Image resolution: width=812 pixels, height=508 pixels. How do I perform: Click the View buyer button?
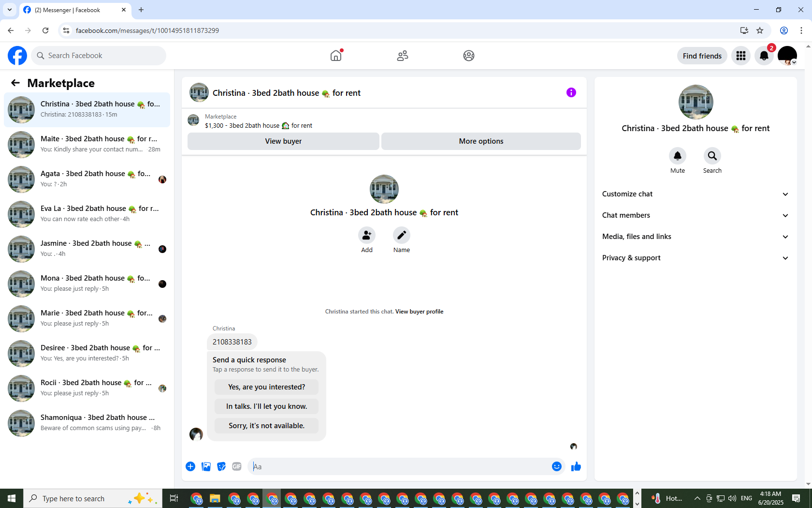283,141
